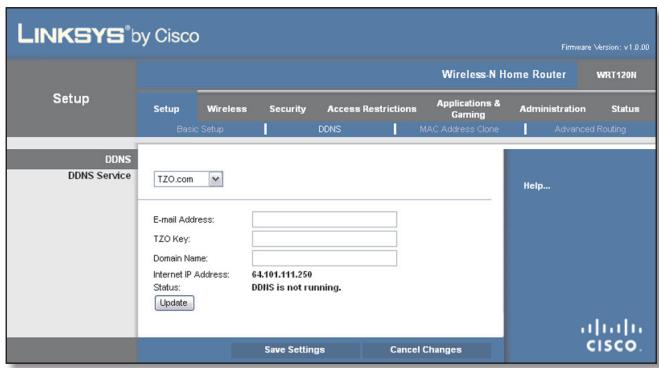This screenshot has width=659, height=368.
Task: Click Save Settings button
Action: tap(295, 350)
